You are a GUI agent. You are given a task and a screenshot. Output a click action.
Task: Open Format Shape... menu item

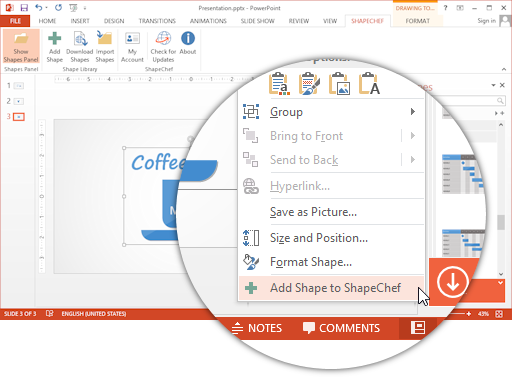(x=331, y=262)
